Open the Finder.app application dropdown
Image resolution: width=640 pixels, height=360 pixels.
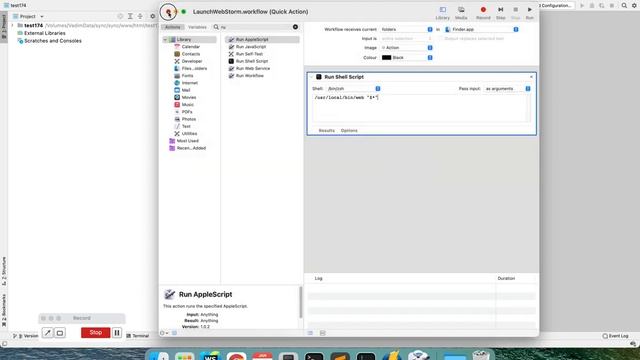(x=482, y=29)
